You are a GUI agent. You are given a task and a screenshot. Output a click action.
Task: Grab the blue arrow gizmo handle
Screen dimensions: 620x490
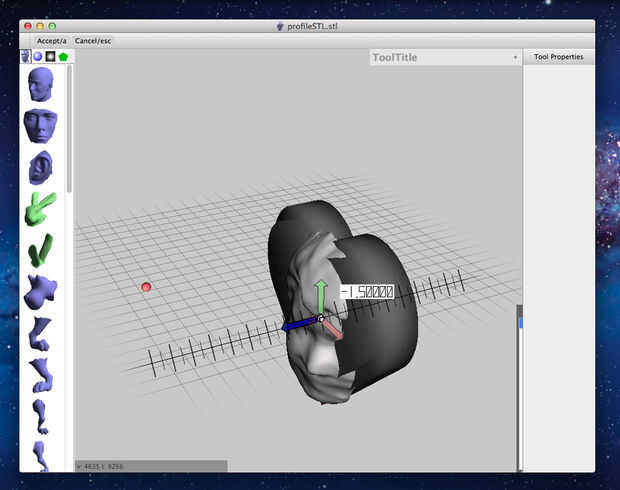coord(299,325)
